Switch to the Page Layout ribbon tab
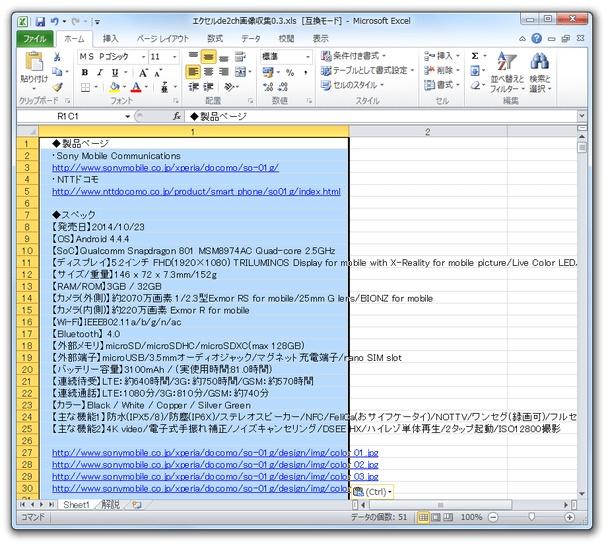Viewport: 608px width, 545px height. pyautogui.click(x=163, y=39)
